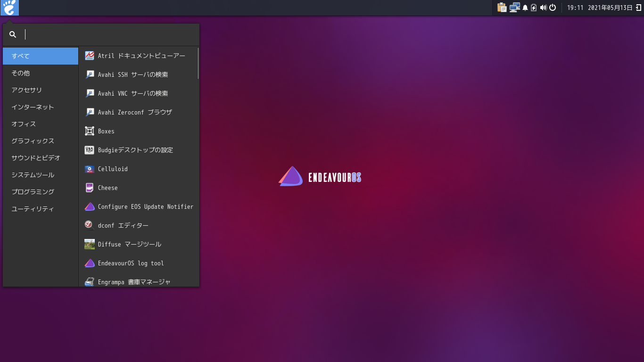Launch the dconf editor icon

click(x=89, y=225)
